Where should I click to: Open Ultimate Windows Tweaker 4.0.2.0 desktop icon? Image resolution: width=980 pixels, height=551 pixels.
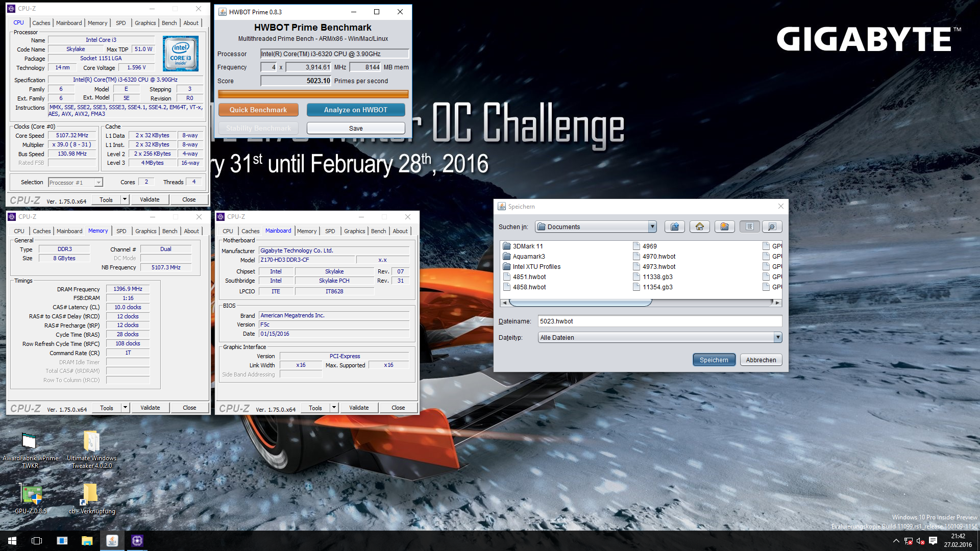click(91, 450)
